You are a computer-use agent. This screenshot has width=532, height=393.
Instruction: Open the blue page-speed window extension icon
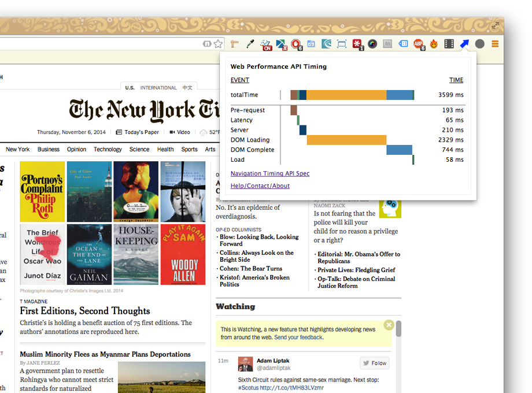[x=311, y=44]
